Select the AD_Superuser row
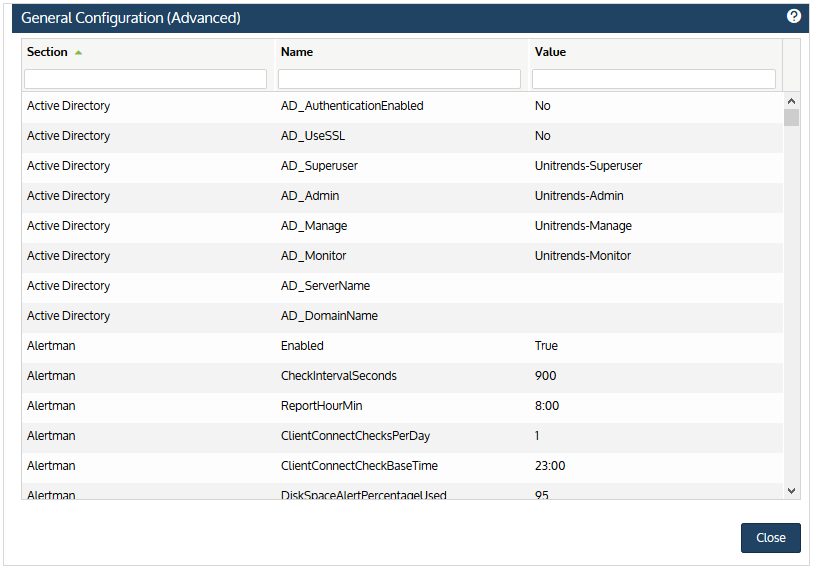814x569 pixels. coord(402,166)
